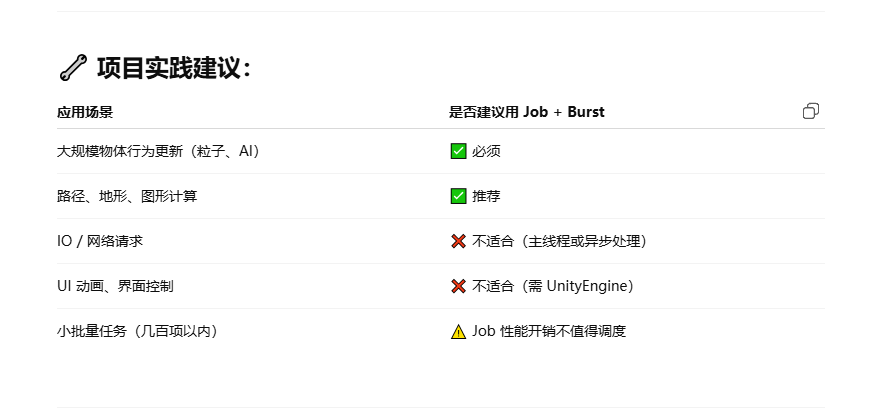Click the 推荐 recommendation text

click(486, 196)
